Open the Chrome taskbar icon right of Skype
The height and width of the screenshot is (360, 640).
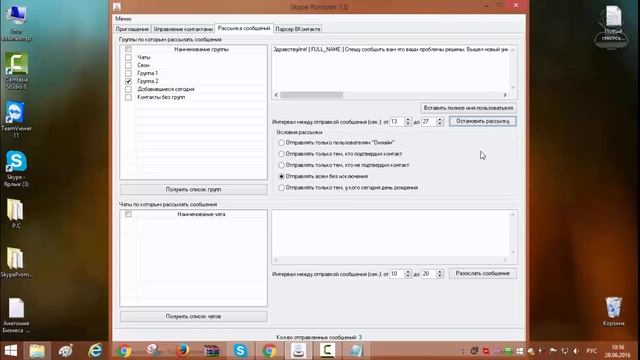tap(269, 351)
